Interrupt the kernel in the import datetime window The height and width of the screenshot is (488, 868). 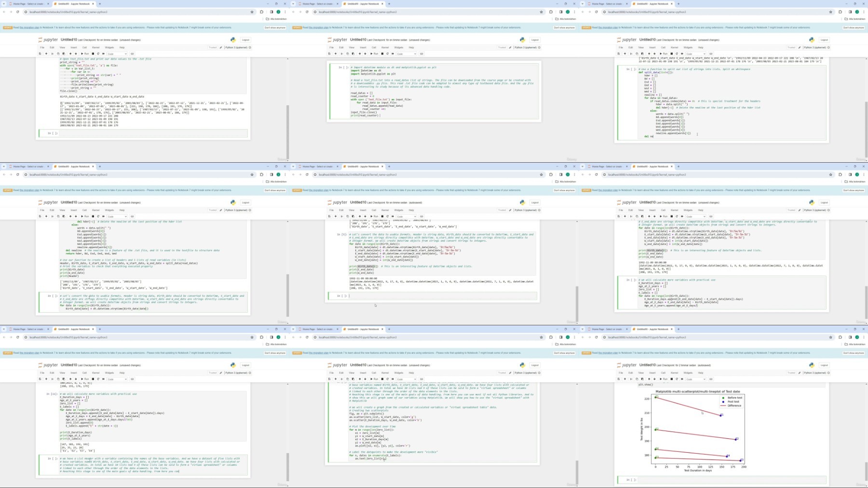(x=382, y=54)
